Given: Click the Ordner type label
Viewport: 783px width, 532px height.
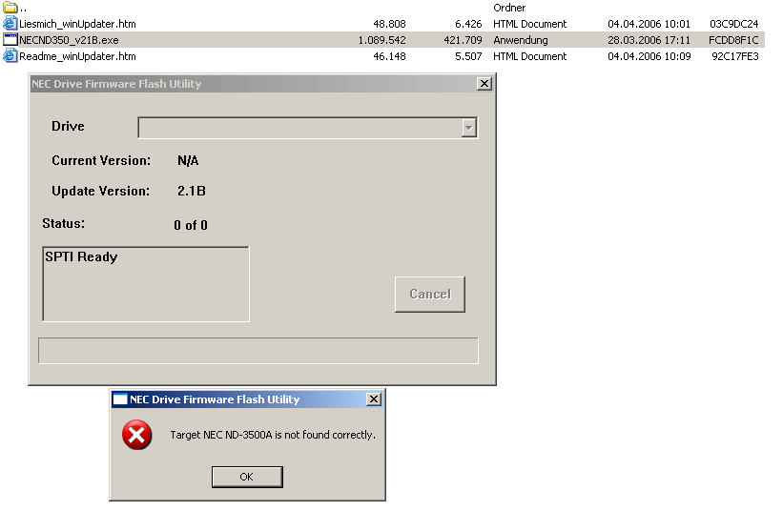Looking at the screenshot, I should (509, 8).
